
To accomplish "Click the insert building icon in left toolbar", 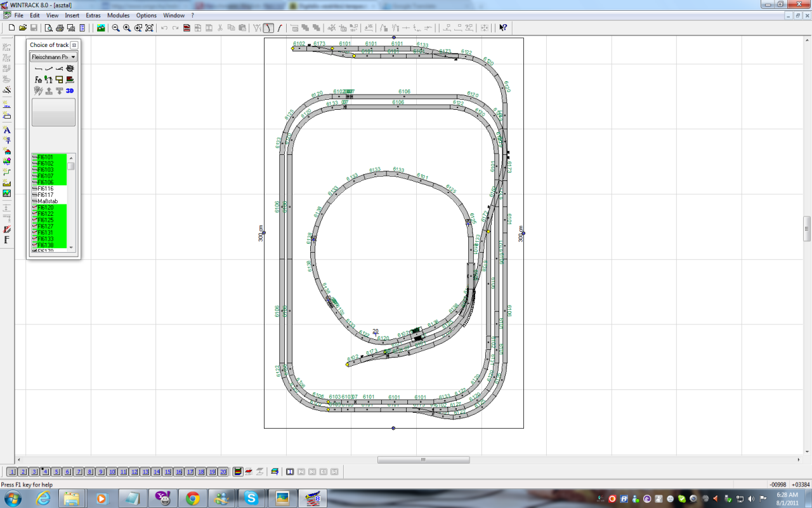I will 7,152.
